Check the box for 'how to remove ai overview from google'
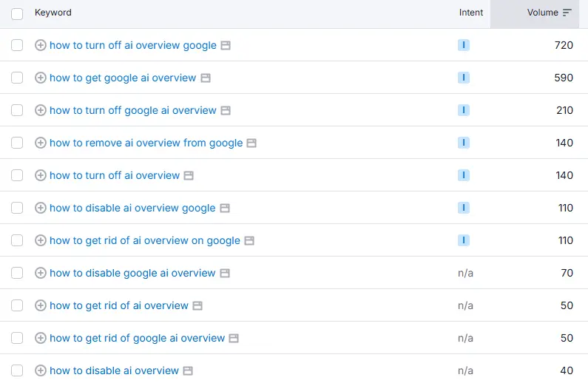The width and height of the screenshot is (588, 386). click(x=17, y=143)
